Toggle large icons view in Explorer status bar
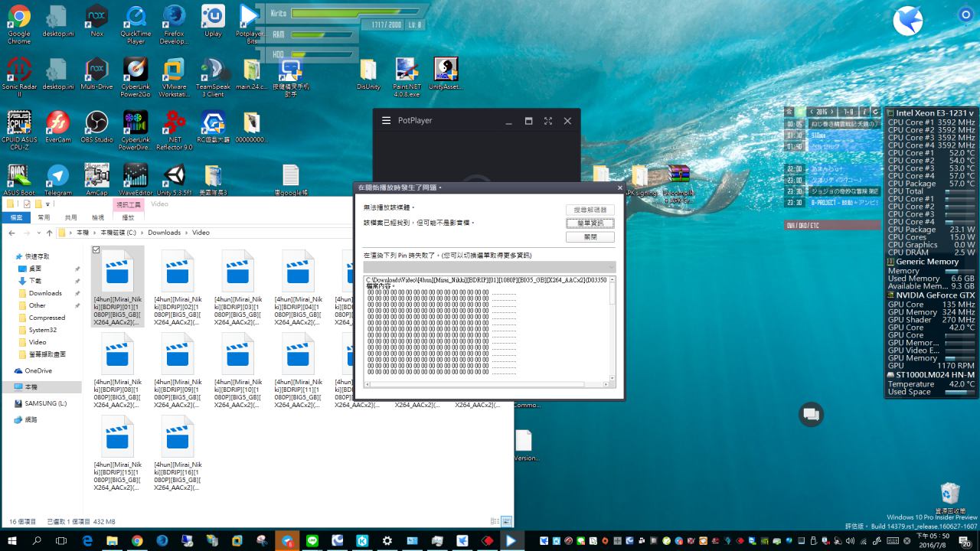980x551 pixels. (506, 521)
